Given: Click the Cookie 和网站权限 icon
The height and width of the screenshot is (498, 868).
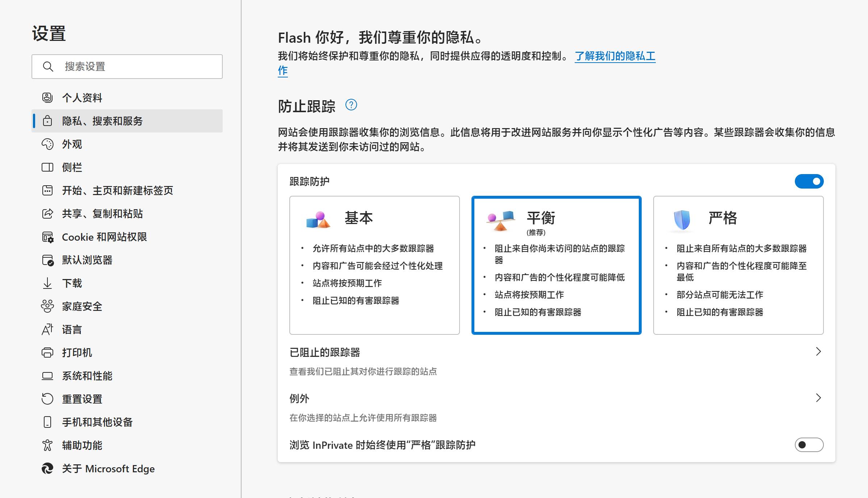Looking at the screenshot, I should click(x=47, y=237).
